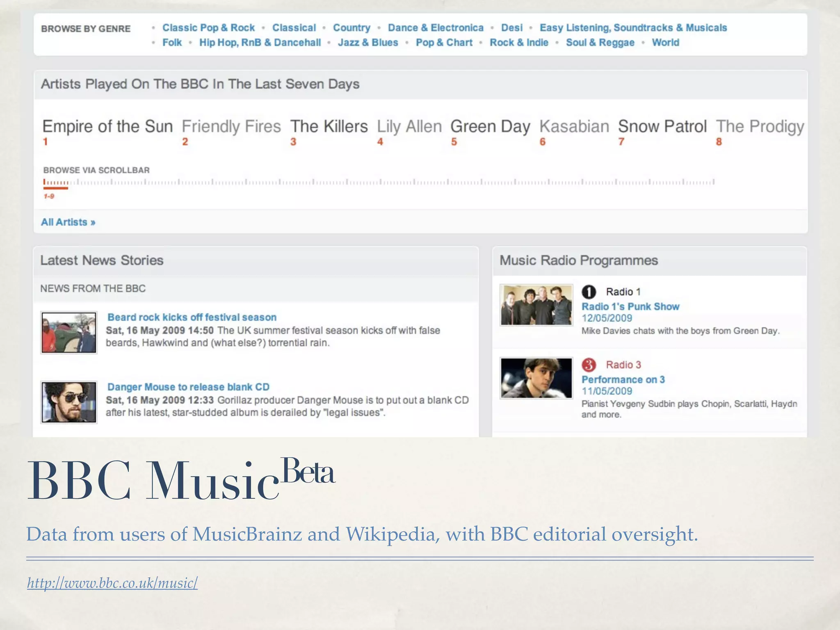Browse the Dance & Electronica genre
840x630 pixels.
(x=436, y=28)
